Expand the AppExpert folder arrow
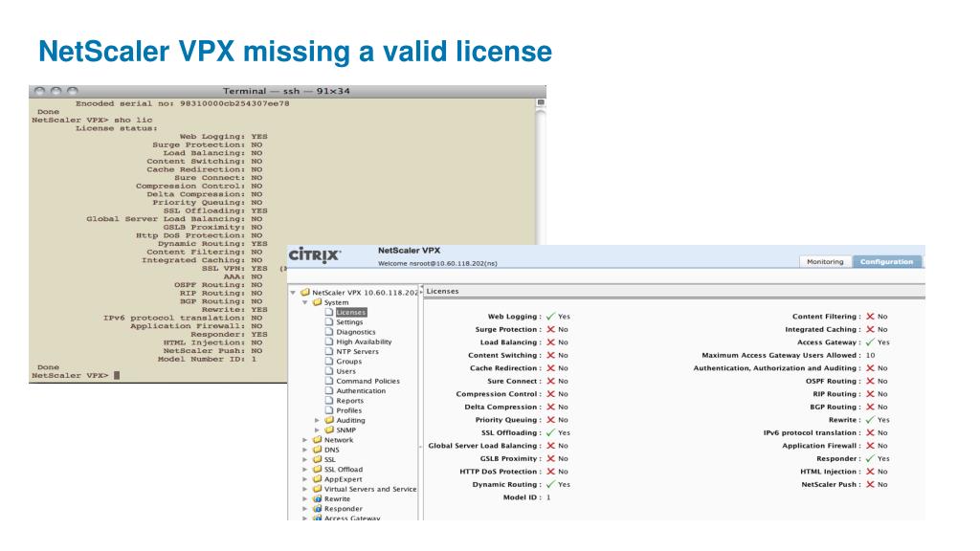This screenshot has width=980, height=551. point(305,479)
